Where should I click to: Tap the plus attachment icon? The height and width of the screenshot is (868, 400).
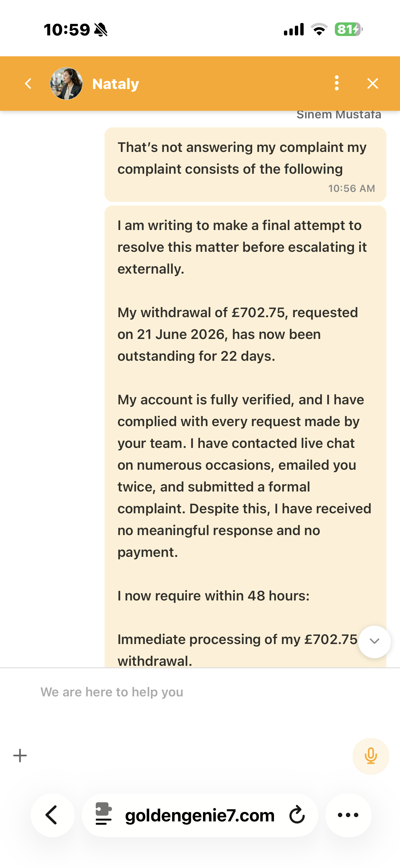[x=20, y=755]
